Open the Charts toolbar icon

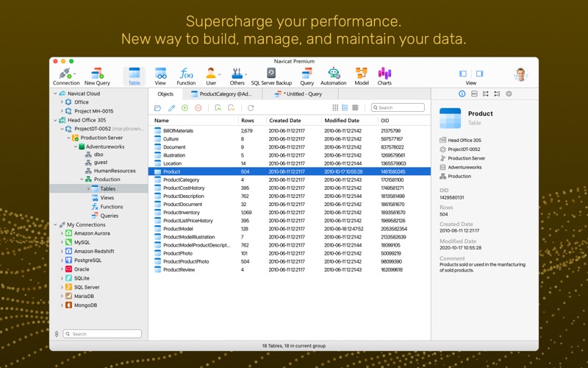pos(384,77)
